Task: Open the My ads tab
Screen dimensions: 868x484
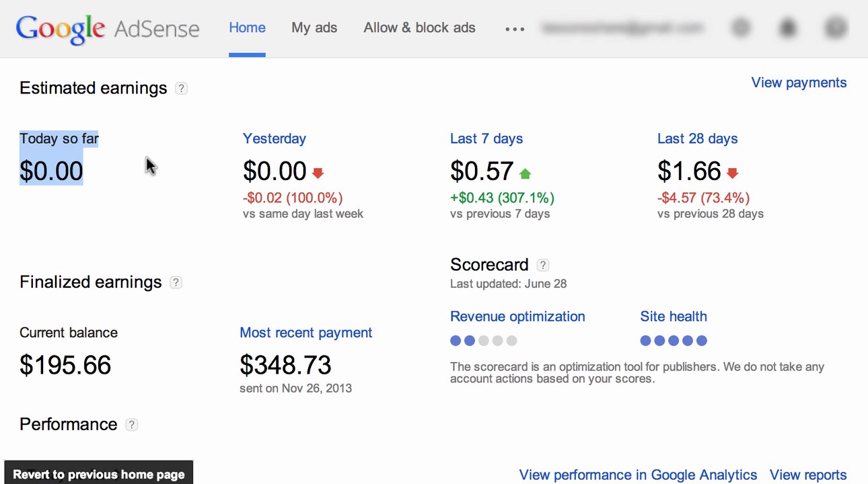Action: click(x=314, y=28)
